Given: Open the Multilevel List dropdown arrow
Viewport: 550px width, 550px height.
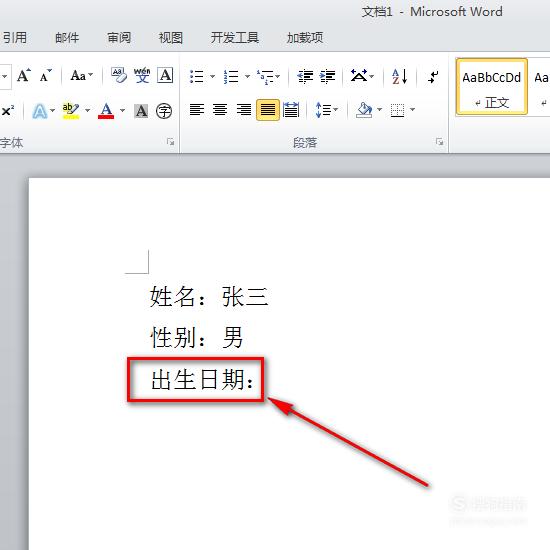Looking at the screenshot, I should [278, 76].
